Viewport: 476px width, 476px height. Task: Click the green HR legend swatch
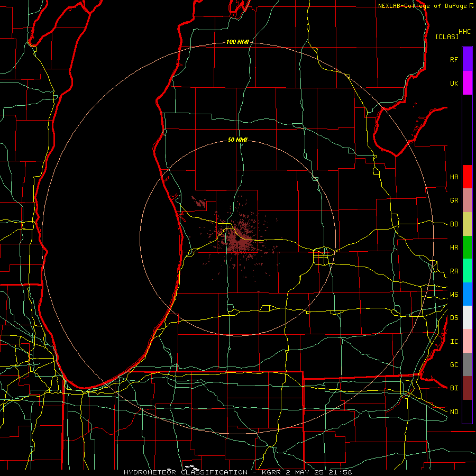(467, 248)
